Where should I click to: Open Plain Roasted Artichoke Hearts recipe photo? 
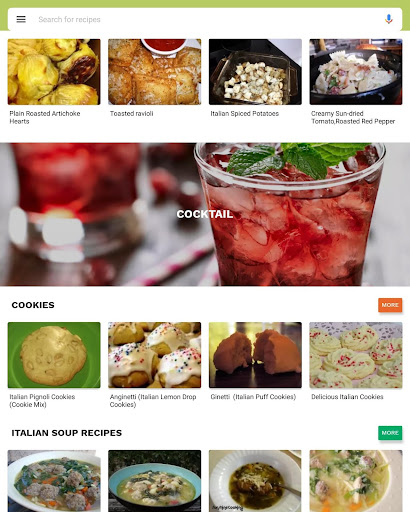coord(54,72)
